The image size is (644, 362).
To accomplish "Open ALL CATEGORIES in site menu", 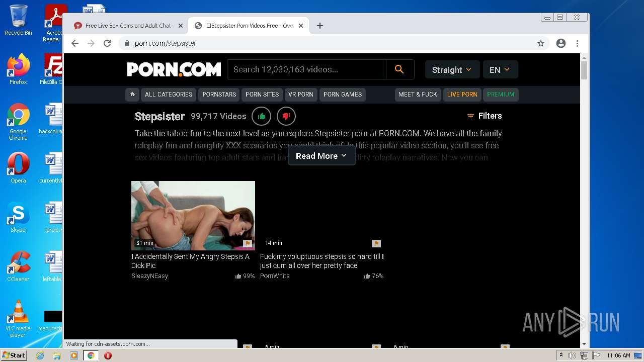I will 169,94.
